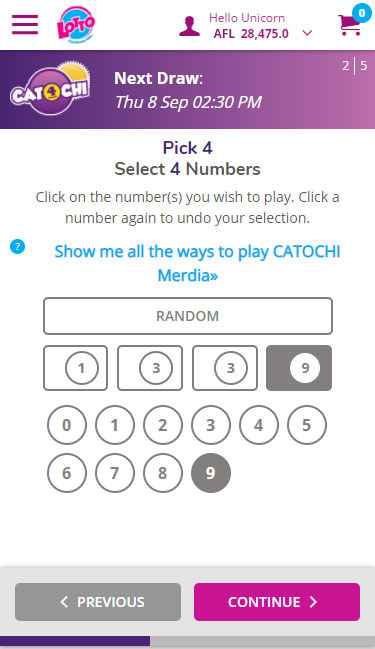Click the Hello Unicorn account text
Viewport: 375px width, 649px height.
pos(247,18)
